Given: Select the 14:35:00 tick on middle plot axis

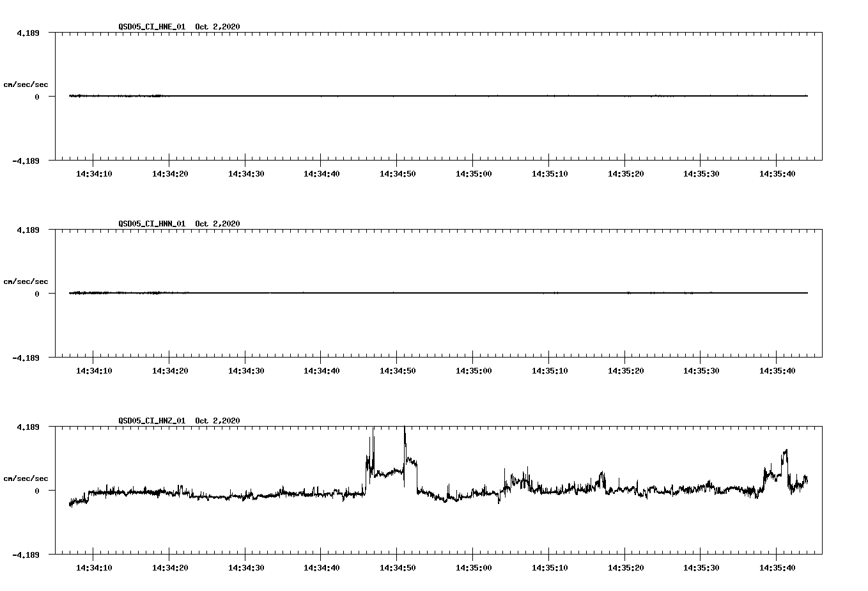Looking at the screenshot, I should 473,370.
